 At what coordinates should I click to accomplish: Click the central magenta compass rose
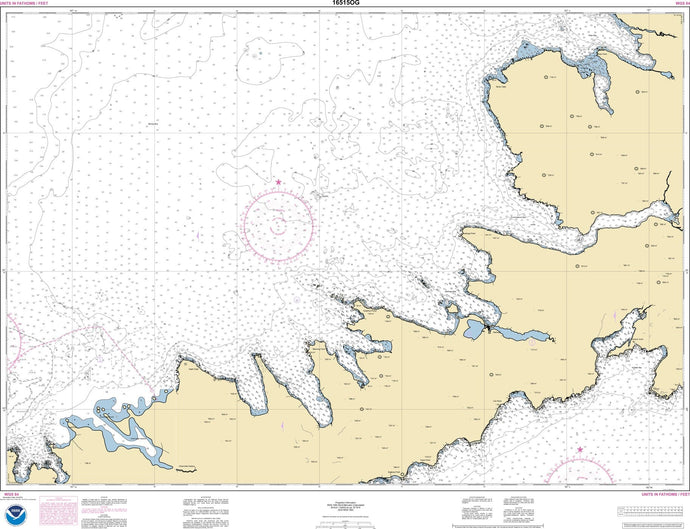click(x=278, y=222)
